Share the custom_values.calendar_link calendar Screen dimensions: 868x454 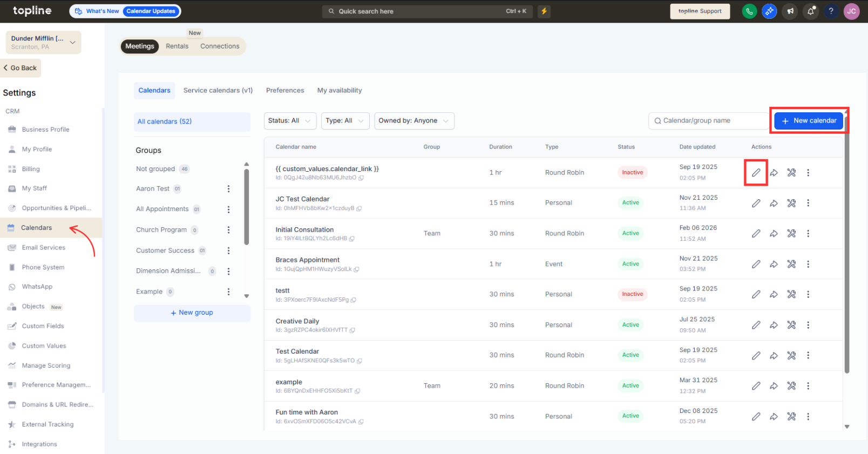coord(774,173)
